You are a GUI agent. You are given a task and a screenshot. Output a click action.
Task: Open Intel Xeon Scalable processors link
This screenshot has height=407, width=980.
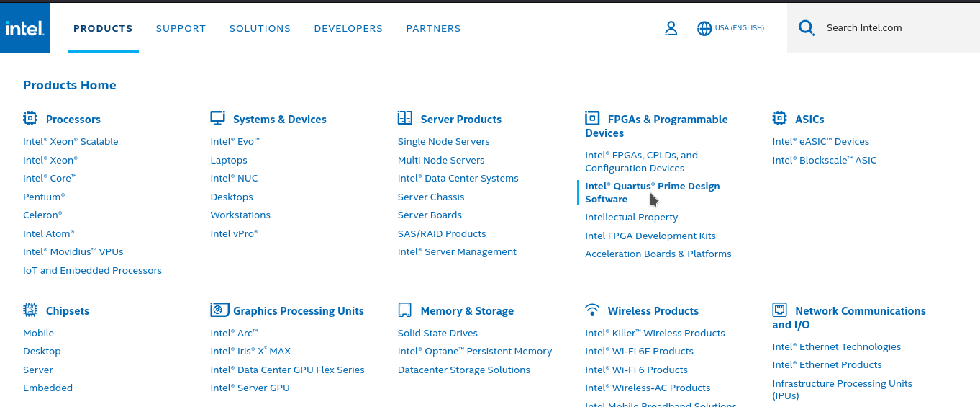coord(71,142)
